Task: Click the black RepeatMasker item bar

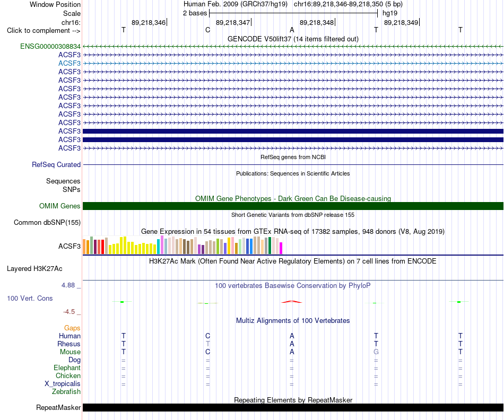Action: pos(293,407)
